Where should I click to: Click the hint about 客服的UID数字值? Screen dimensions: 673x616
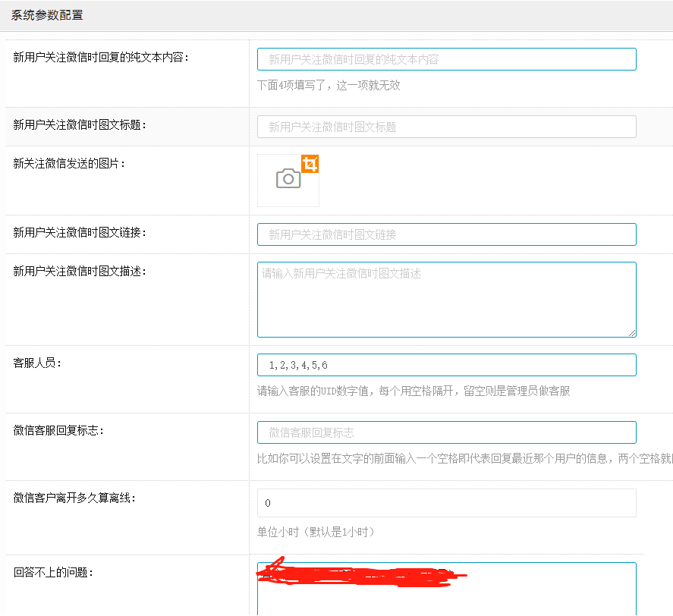tap(414, 391)
